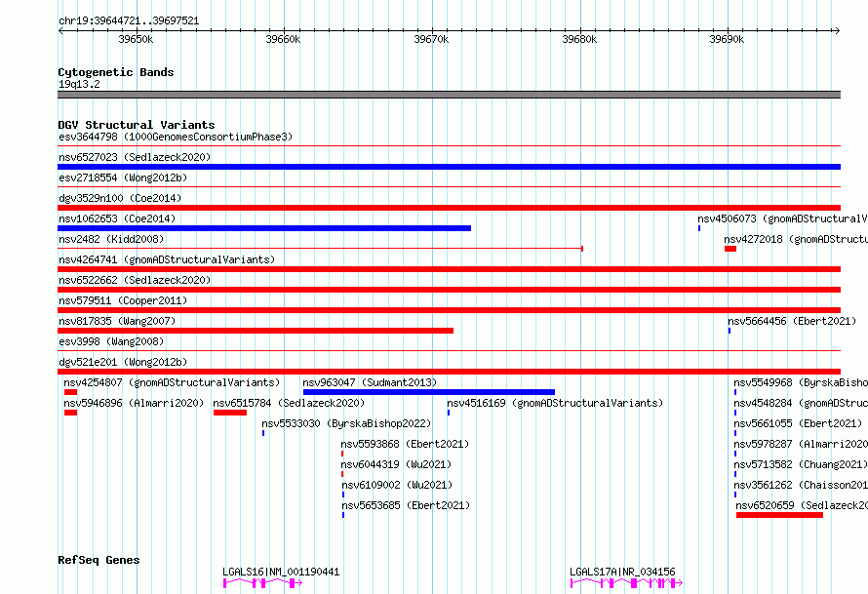Click the nsv6522662 Sedlazeck2020 label

pos(135,280)
